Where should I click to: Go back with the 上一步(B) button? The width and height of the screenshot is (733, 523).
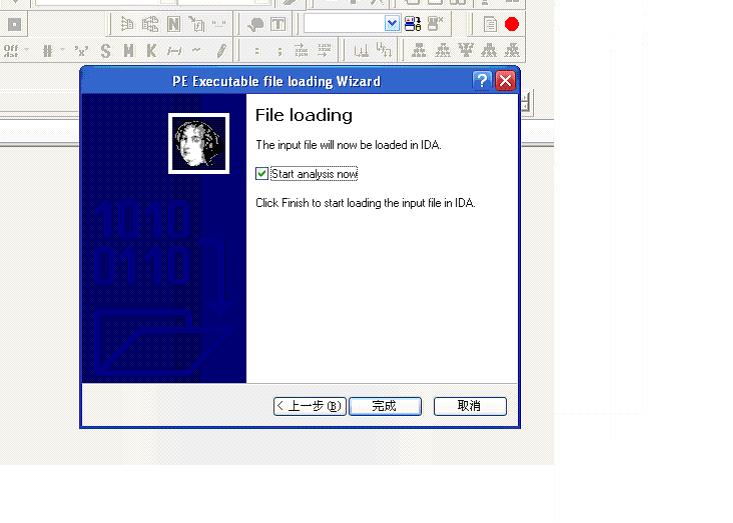309,406
